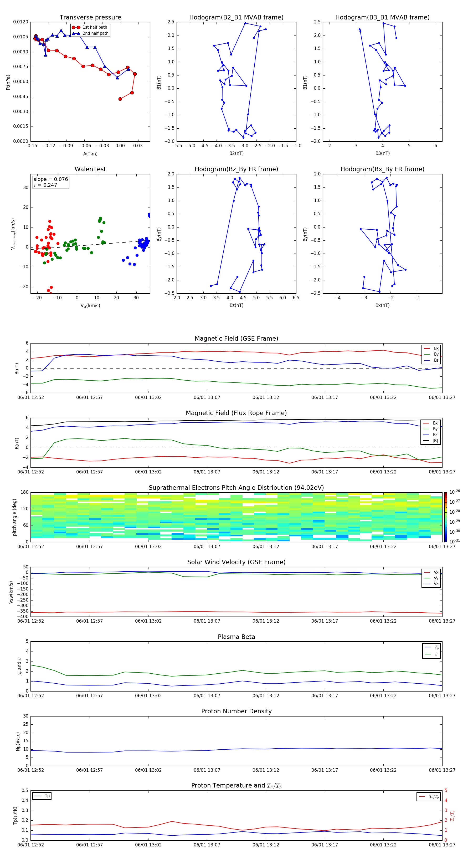This screenshot has height=868, width=473.
Task: Click the 'slope = 0.076' annotation
Action: click(51, 179)
